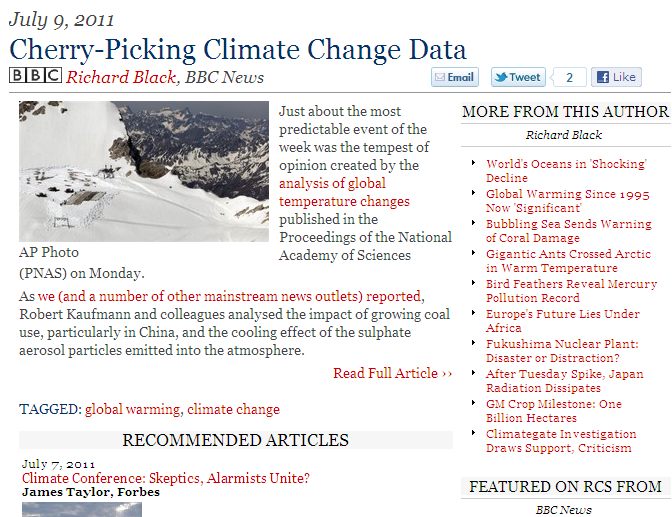Select the 'global warming' tag
The width and height of the screenshot is (672, 517).
click(x=132, y=409)
